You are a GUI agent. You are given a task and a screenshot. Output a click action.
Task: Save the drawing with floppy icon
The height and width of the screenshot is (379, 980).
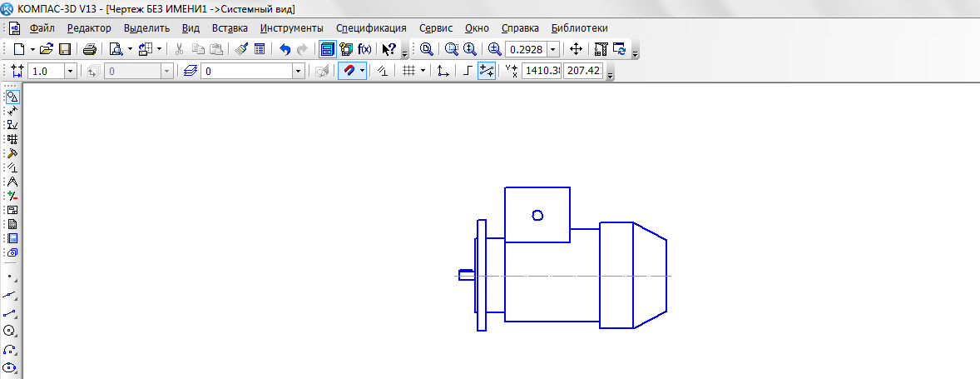point(64,49)
